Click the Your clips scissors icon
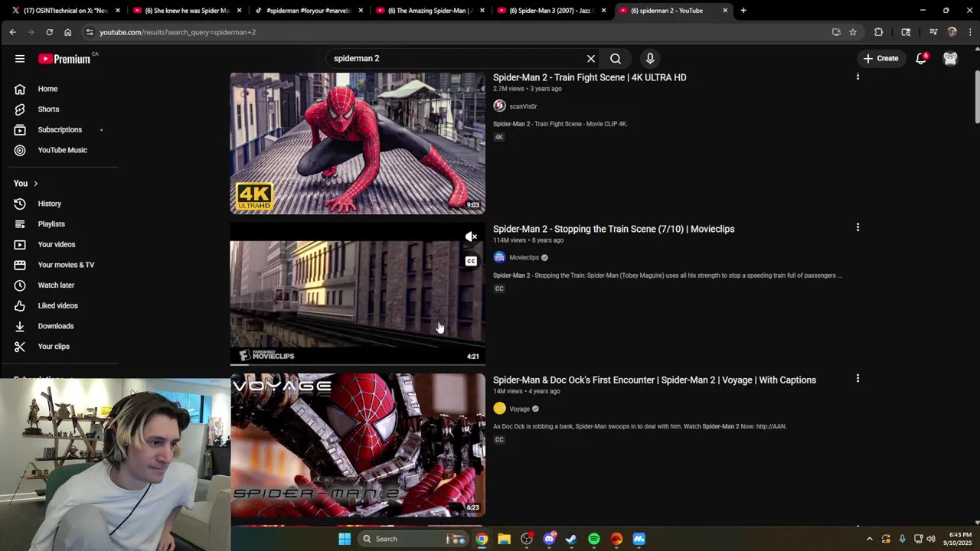This screenshot has height=551, width=980. click(x=20, y=347)
